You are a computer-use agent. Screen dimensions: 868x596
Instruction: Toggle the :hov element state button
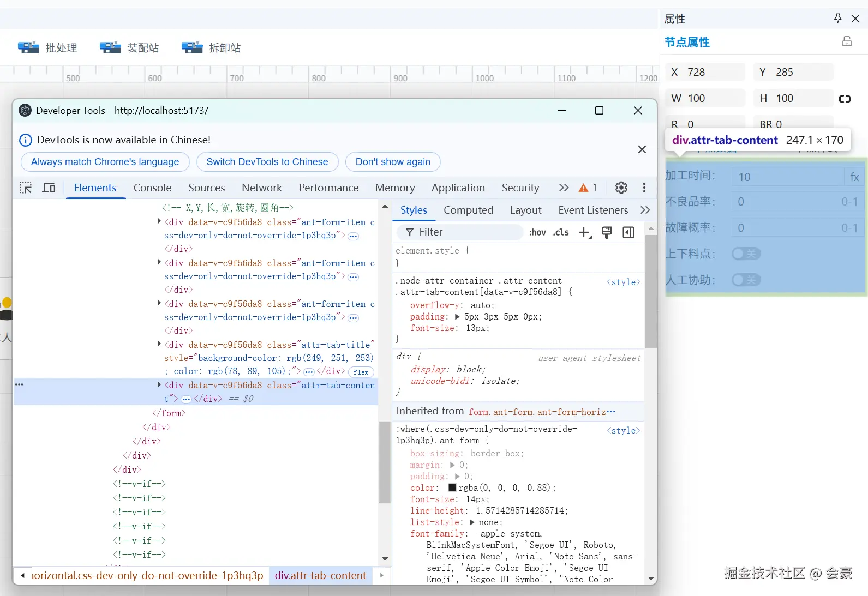click(537, 233)
